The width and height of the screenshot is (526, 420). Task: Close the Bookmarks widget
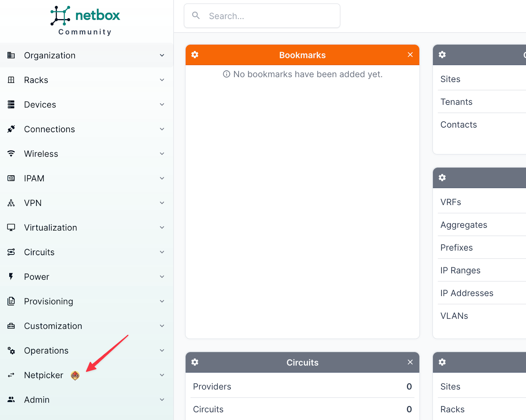click(x=410, y=55)
